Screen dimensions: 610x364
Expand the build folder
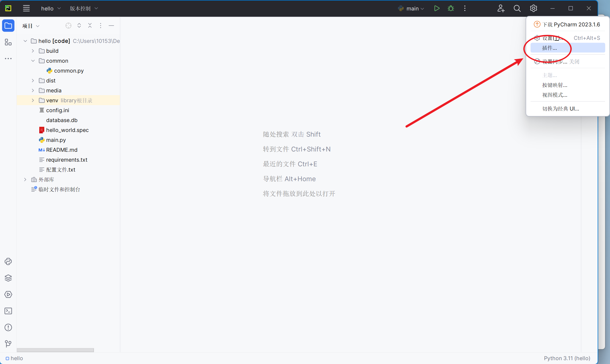[33, 51]
